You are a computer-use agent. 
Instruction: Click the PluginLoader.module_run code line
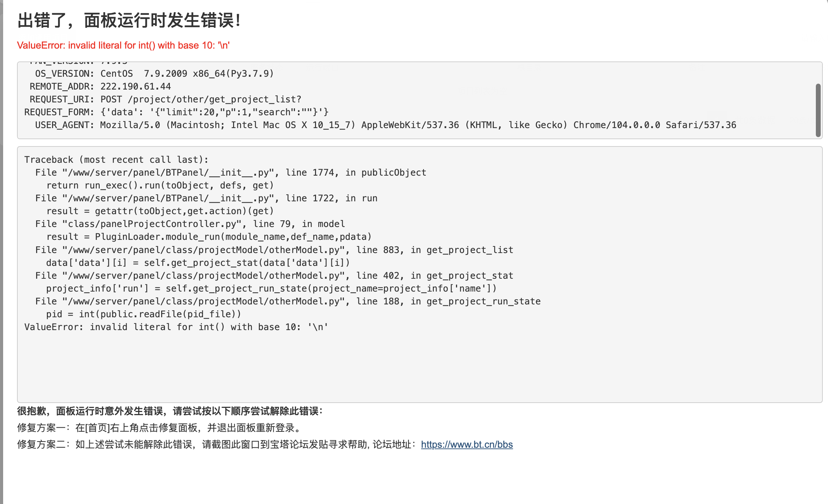click(209, 237)
